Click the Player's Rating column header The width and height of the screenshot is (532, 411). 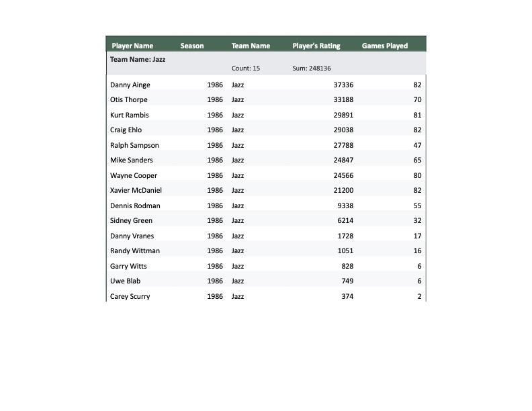[316, 46]
